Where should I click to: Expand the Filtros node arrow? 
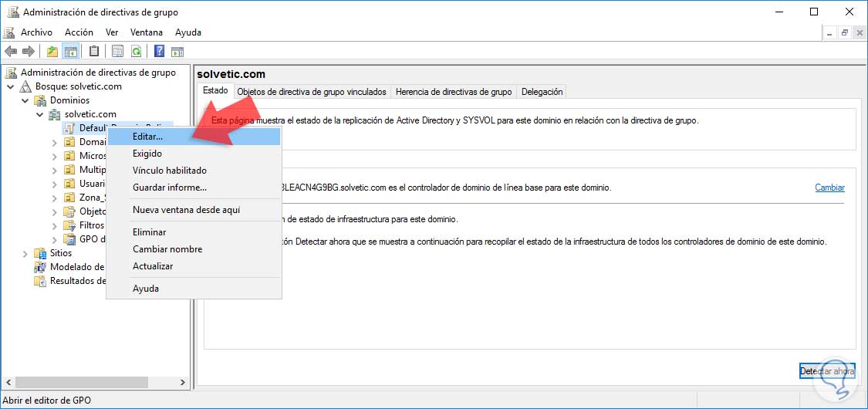click(x=54, y=225)
